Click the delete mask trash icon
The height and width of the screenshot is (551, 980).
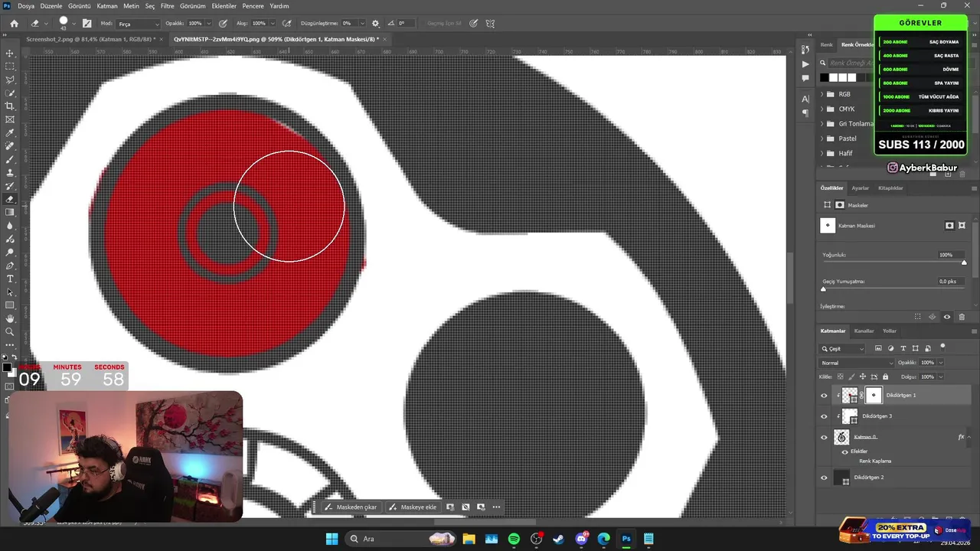(x=962, y=317)
